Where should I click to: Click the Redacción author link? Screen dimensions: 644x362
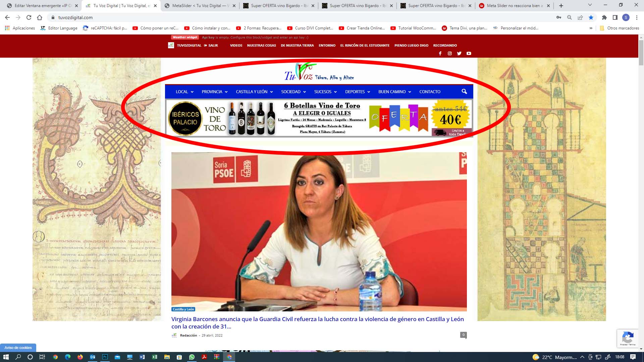click(x=189, y=335)
